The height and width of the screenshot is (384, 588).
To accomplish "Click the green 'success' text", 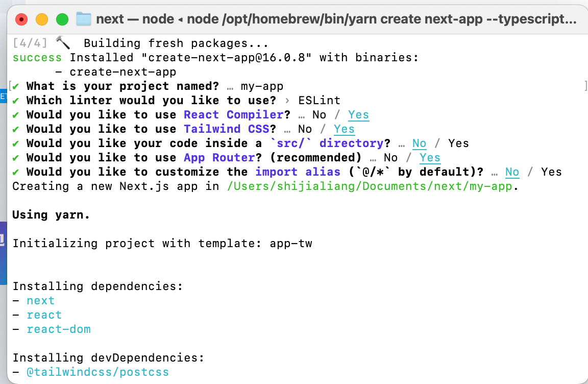I will point(37,58).
